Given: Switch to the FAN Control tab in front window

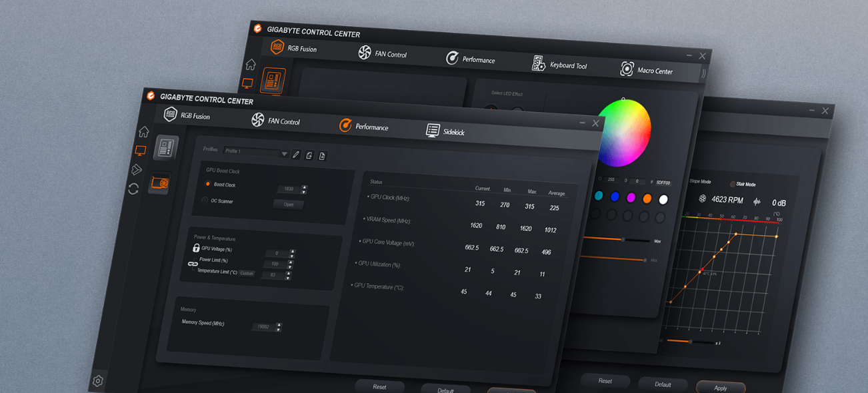Looking at the screenshot, I should (x=275, y=121).
